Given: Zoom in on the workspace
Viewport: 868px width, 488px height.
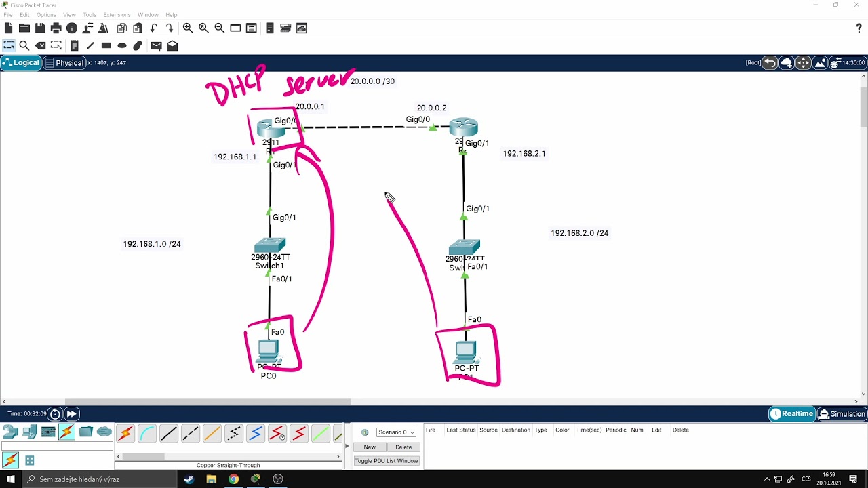Looking at the screenshot, I should click(x=188, y=28).
